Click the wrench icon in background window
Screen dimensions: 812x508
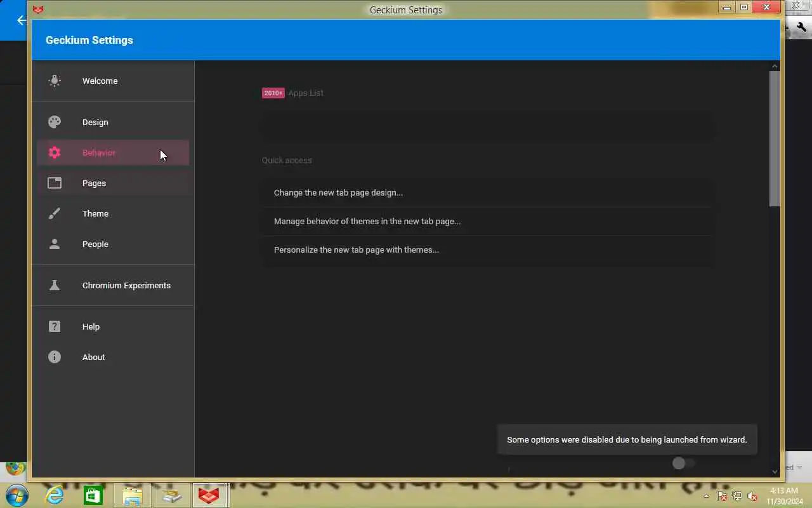801,27
